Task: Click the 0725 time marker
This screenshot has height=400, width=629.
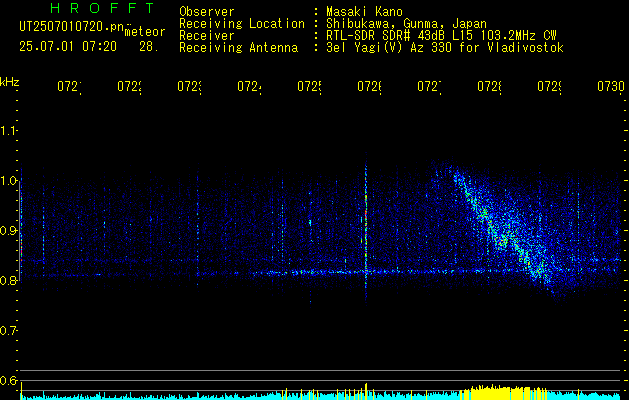Action: click(309, 86)
